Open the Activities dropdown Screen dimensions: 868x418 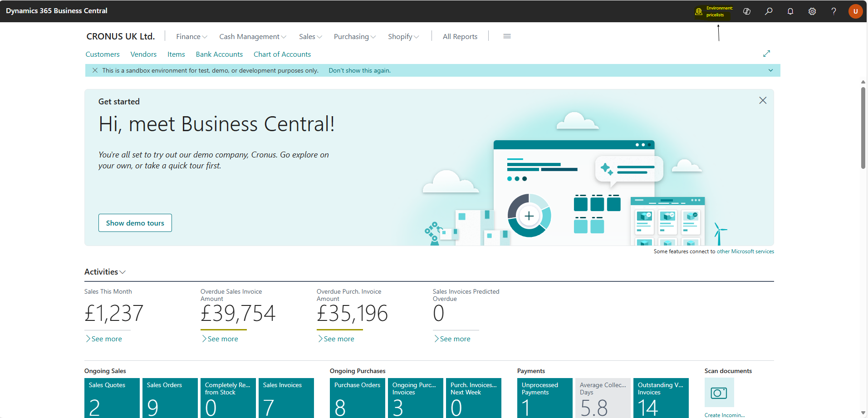tap(105, 272)
